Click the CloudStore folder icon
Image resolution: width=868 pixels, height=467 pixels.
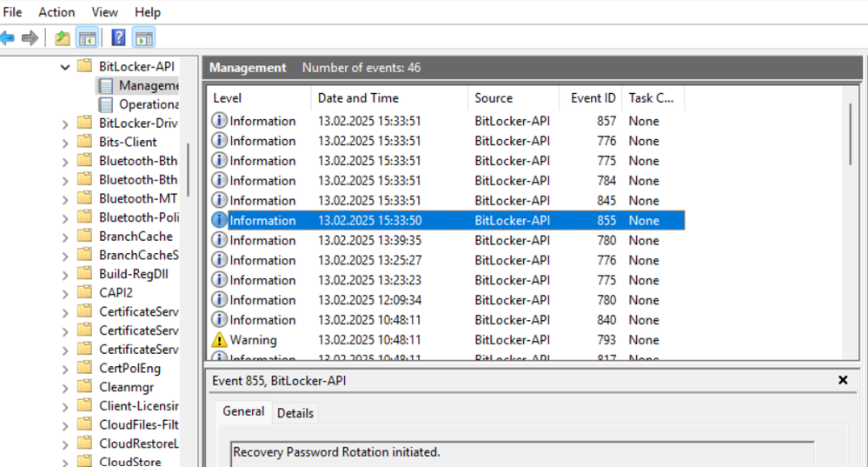tap(84, 460)
